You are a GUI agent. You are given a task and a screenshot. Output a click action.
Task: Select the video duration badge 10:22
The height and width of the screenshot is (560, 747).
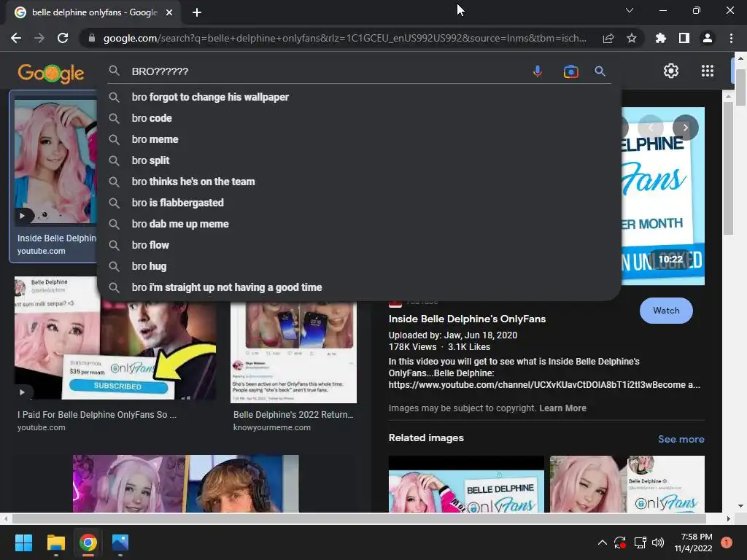[x=670, y=260]
